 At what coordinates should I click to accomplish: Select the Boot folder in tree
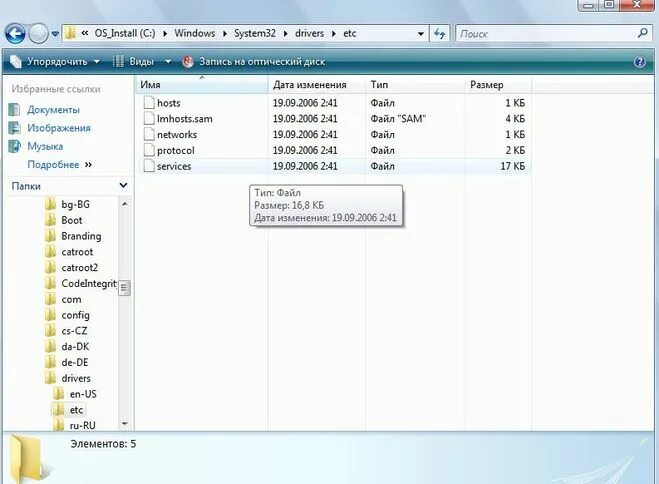71,221
